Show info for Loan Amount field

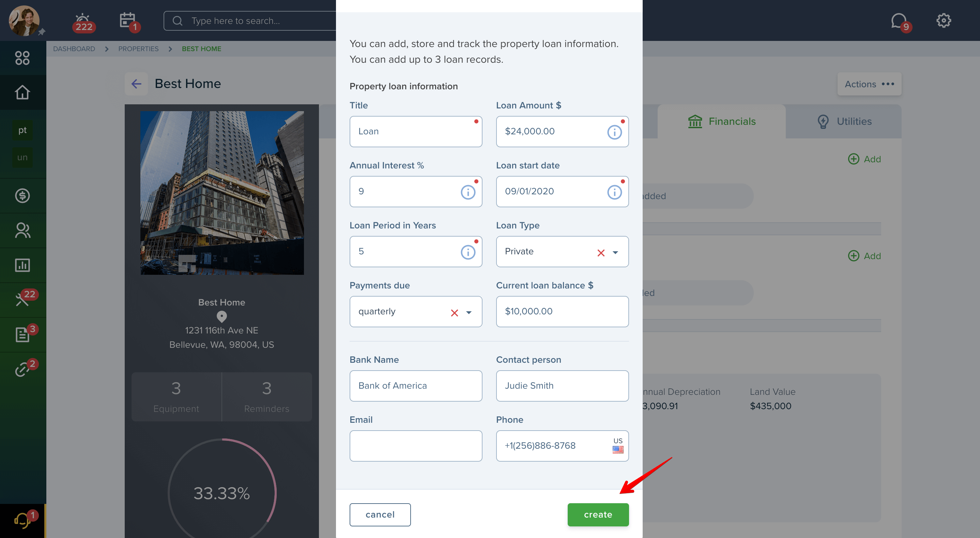click(614, 132)
